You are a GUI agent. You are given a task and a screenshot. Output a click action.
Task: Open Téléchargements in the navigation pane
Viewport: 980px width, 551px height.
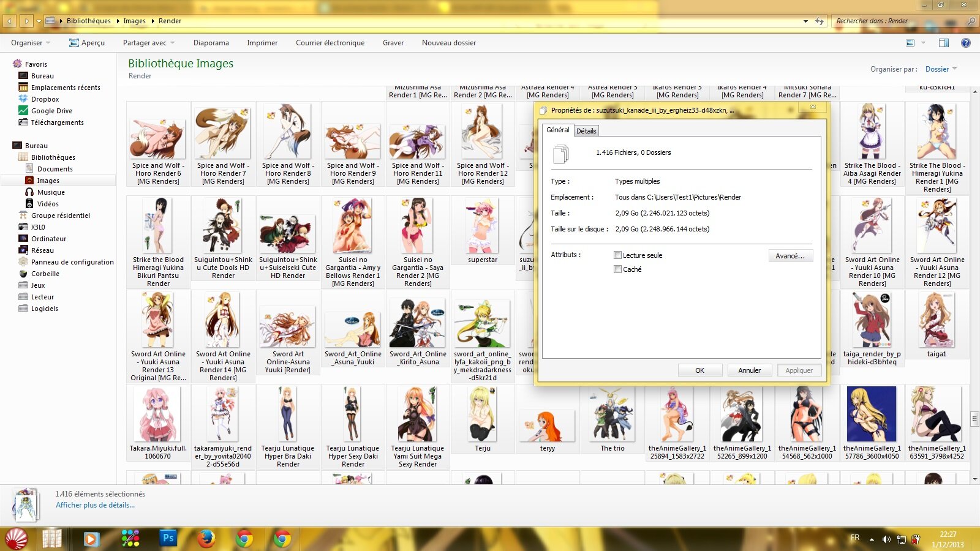point(58,122)
